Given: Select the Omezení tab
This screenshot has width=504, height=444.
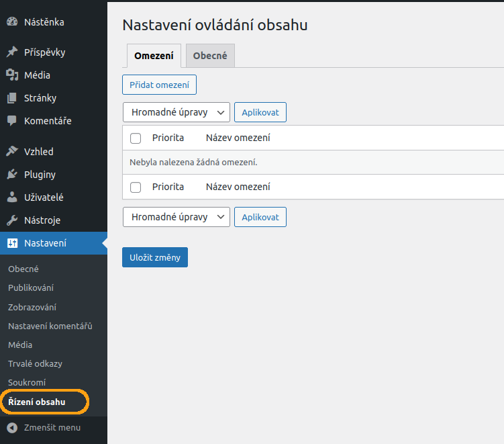Looking at the screenshot, I should (154, 56).
